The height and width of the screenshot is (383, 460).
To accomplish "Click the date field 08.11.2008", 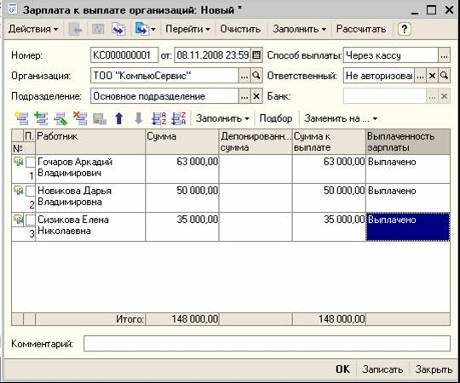I will click(213, 55).
